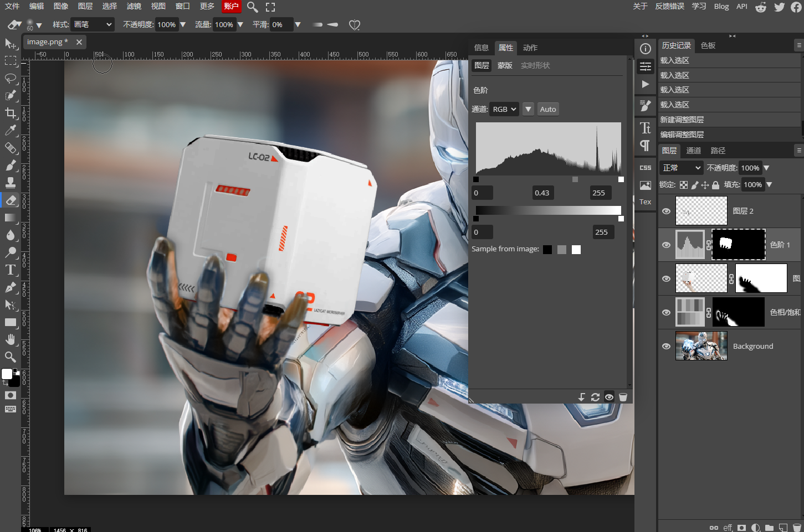Screen dimensions: 804x532
Task: Click the 账户 account button
Action: click(231, 6)
